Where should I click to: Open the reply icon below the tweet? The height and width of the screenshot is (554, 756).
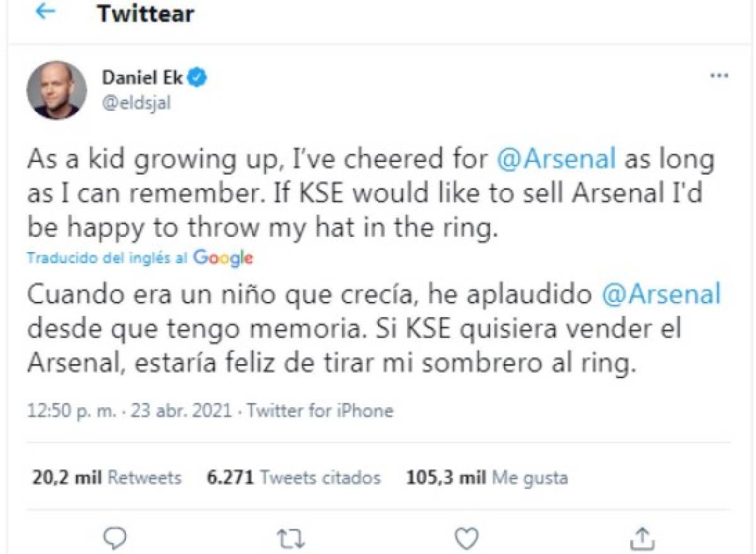click(115, 538)
